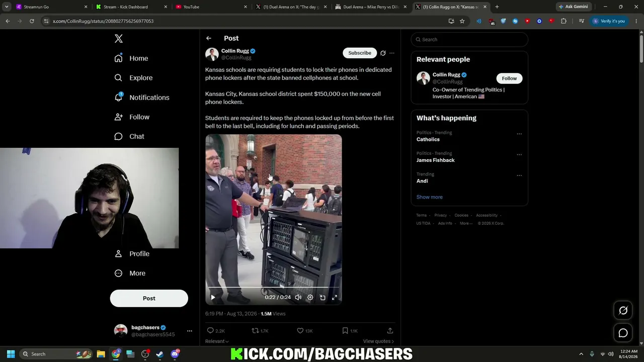Click the Verify it's you profile button
The height and width of the screenshot is (362, 644).
[609, 21]
